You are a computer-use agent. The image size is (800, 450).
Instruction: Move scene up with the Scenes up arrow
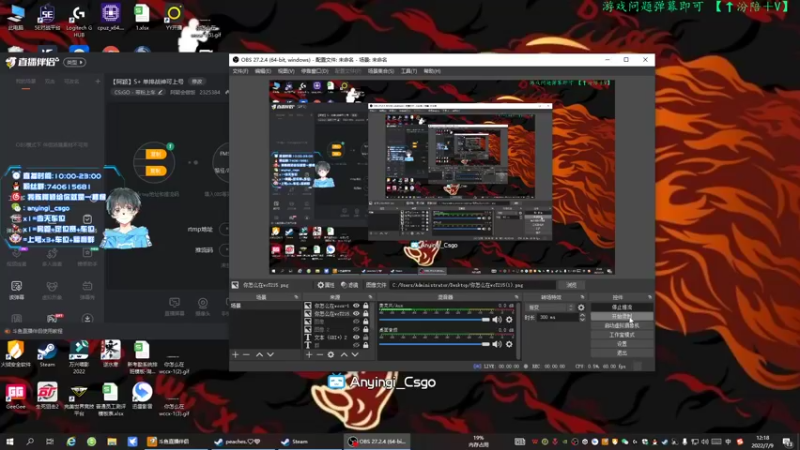pos(259,354)
